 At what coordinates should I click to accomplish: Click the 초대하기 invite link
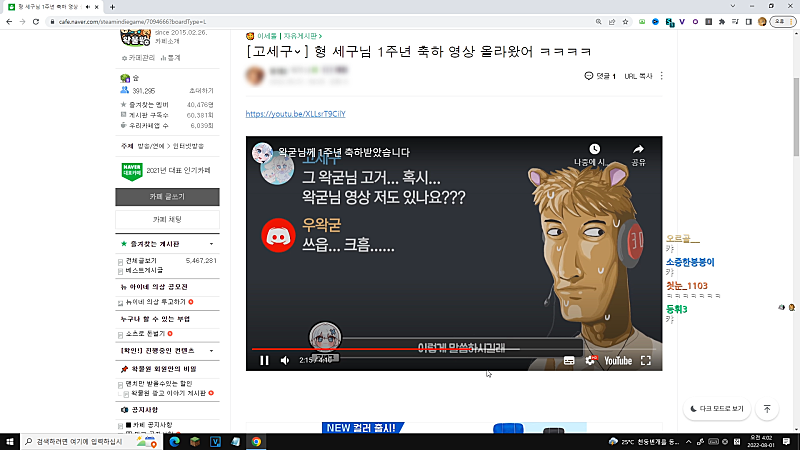click(x=202, y=91)
